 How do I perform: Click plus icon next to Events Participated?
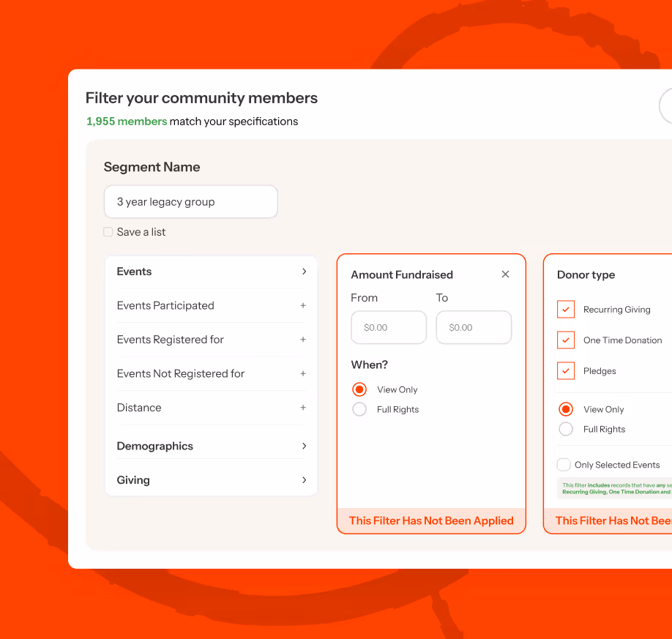tap(303, 305)
